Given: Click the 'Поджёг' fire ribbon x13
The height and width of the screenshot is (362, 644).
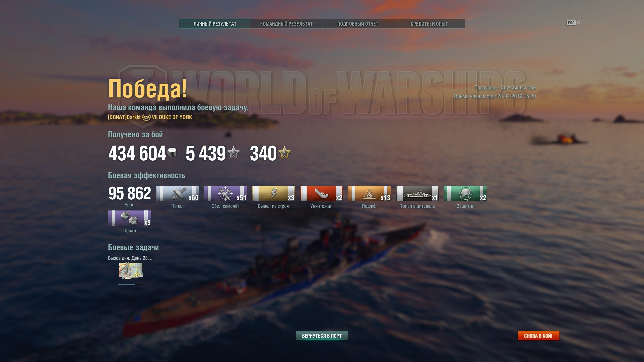Looking at the screenshot, I should pyautogui.click(x=369, y=194).
